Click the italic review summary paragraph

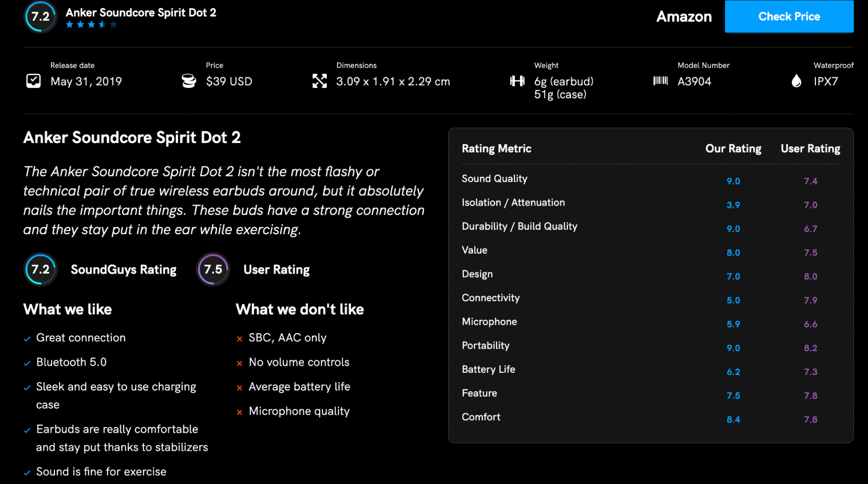(224, 200)
